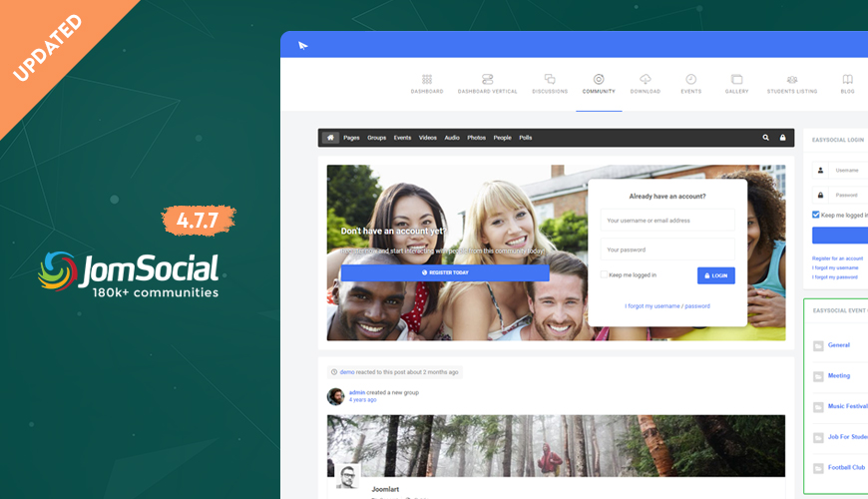Go to the Discussions section
This screenshot has width=868, height=499.
point(550,84)
